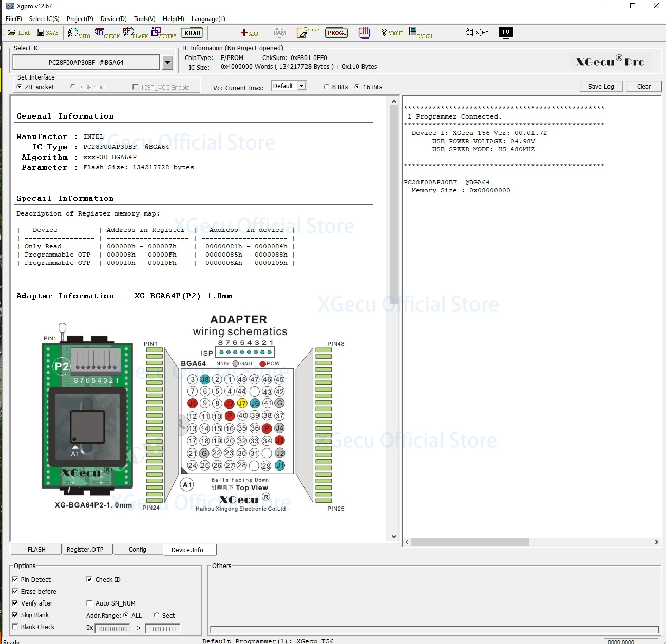Click the PROG. program button
Screen dimensions: 666x644
(x=336, y=33)
